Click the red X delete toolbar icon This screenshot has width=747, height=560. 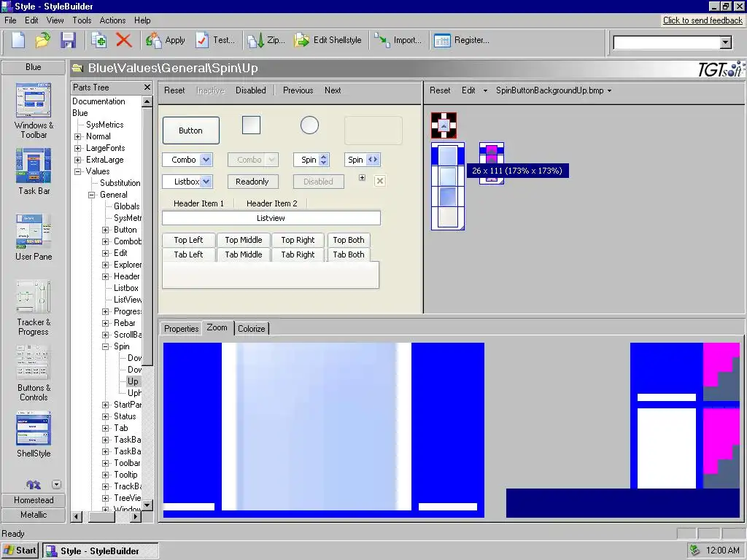(124, 40)
